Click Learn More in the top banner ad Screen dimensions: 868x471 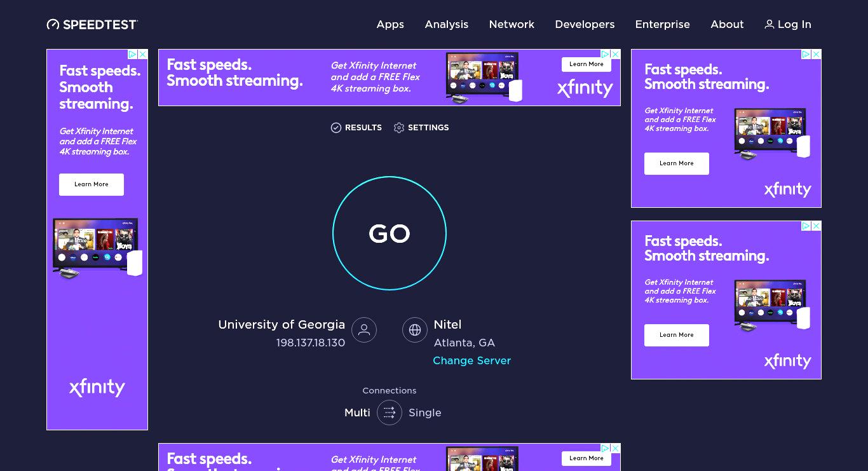[x=587, y=64]
